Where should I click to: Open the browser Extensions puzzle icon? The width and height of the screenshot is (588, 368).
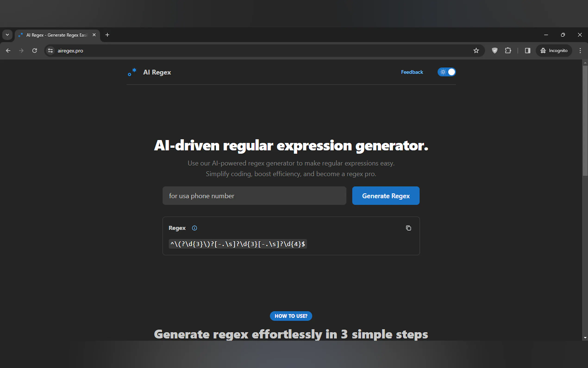click(x=508, y=51)
